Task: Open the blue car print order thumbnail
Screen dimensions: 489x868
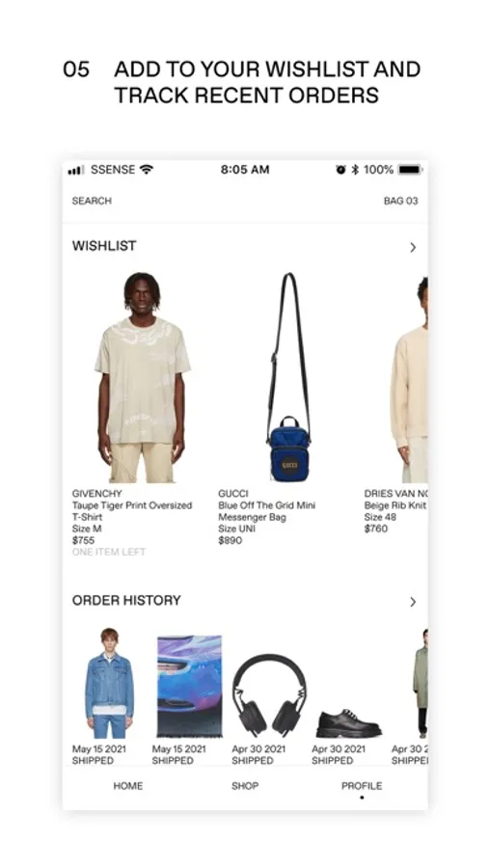Action: tap(189, 687)
